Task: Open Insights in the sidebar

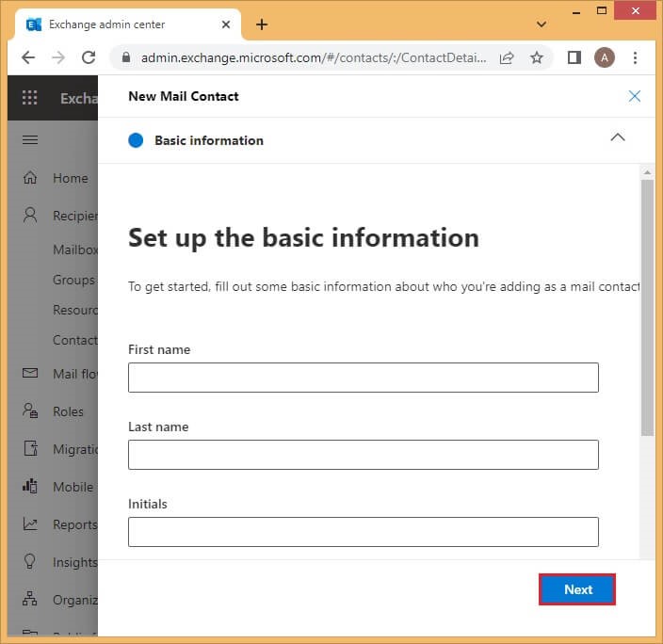Action: [x=75, y=562]
